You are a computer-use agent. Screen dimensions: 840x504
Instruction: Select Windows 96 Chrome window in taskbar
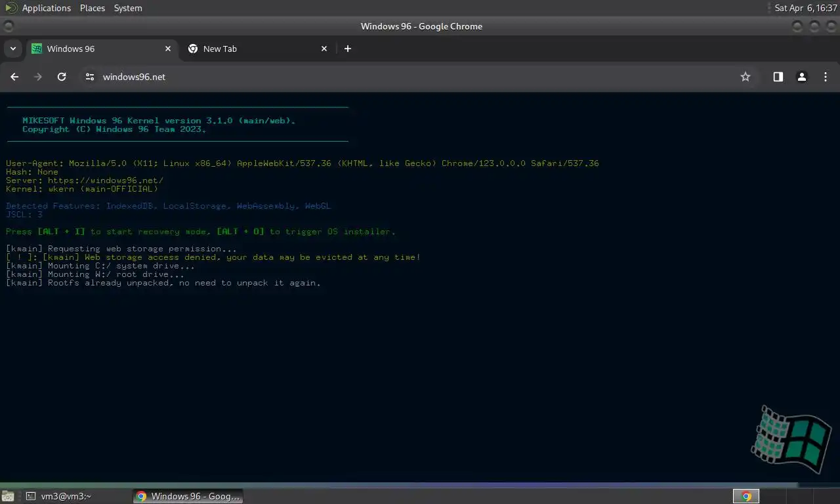point(188,496)
